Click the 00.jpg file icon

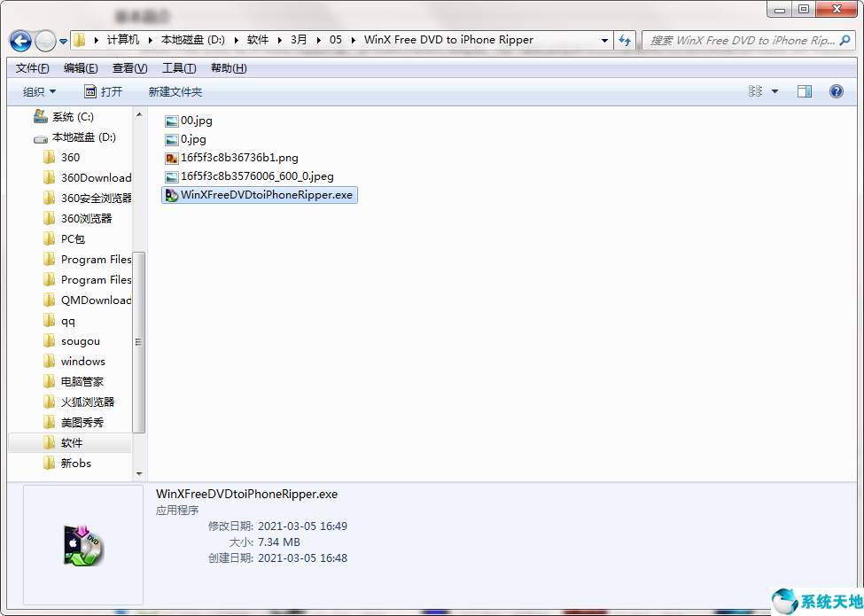pyautogui.click(x=172, y=121)
